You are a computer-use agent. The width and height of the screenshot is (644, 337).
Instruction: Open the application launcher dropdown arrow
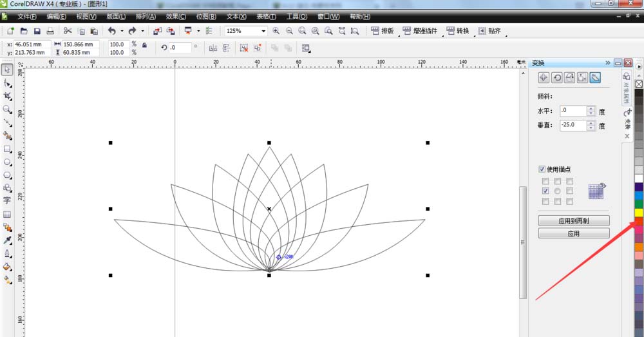(198, 31)
